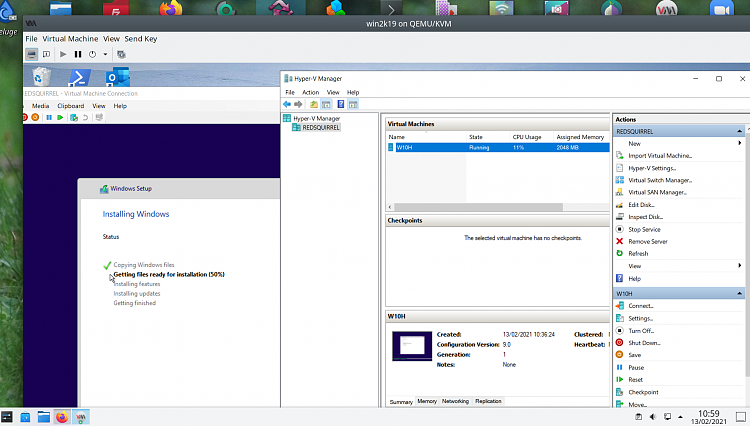Click the Remove Server action
Screen dimensions: 750x426
pyautogui.click(x=648, y=241)
